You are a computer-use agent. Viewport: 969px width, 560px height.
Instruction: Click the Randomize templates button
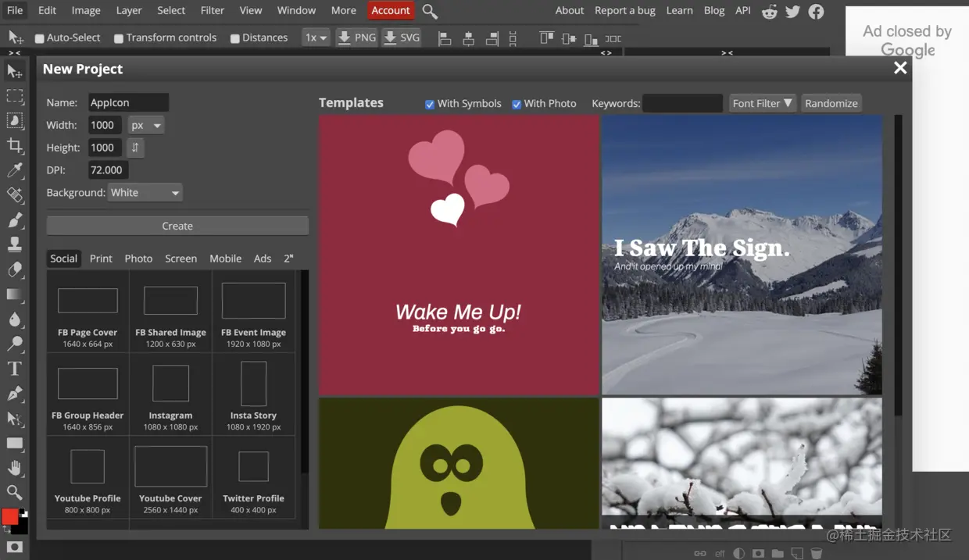tap(831, 103)
